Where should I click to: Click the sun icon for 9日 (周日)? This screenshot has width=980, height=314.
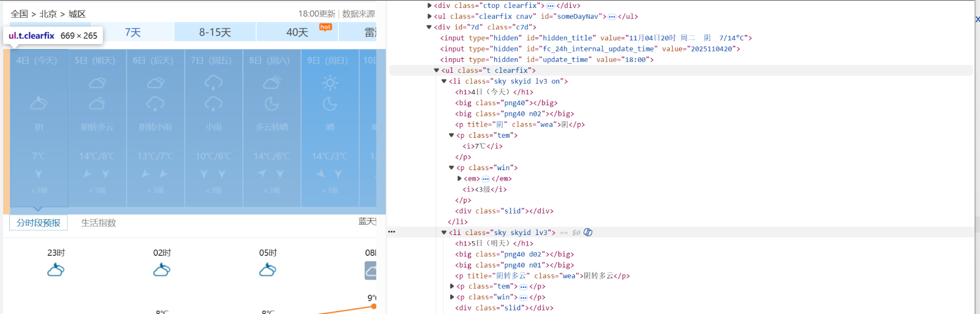click(330, 83)
